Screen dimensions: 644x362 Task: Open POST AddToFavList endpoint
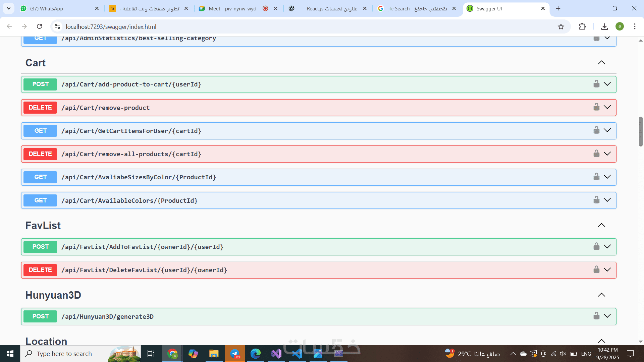142,247
